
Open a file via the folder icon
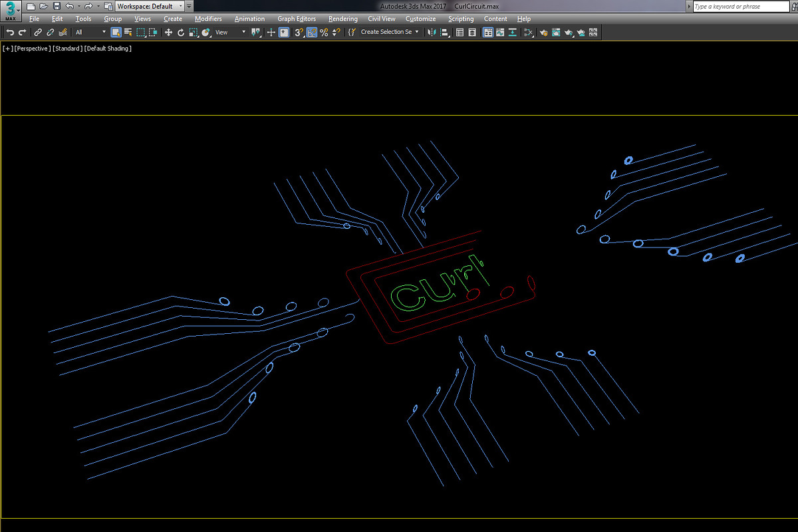coord(44,6)
